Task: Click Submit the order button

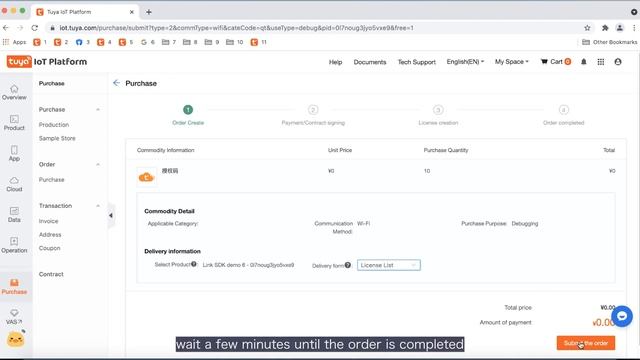Action: coord(586,343)
